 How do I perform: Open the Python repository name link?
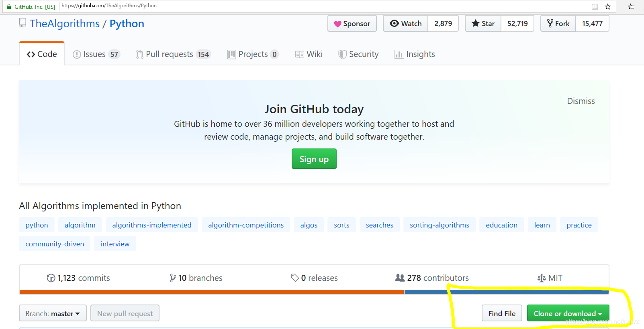(x=127, y=24)
